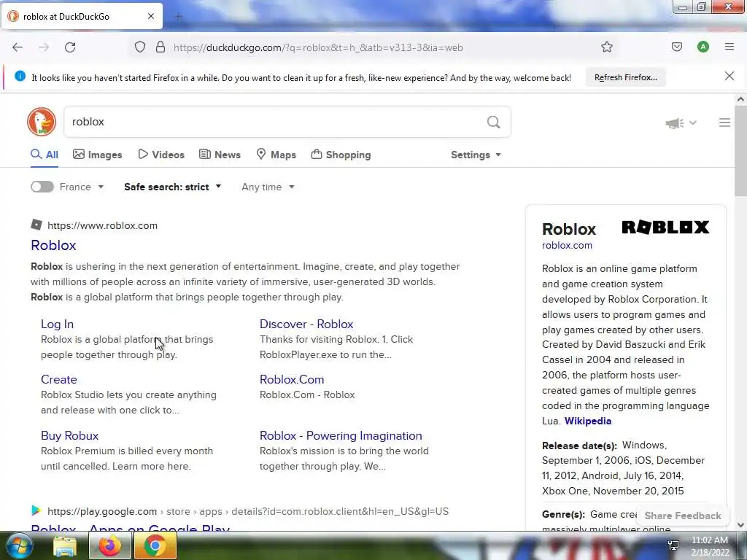Image resolution: width=747 pixels, height=560 pixels.
Task: Click the browser forward arrow
Action: (44, 47)
